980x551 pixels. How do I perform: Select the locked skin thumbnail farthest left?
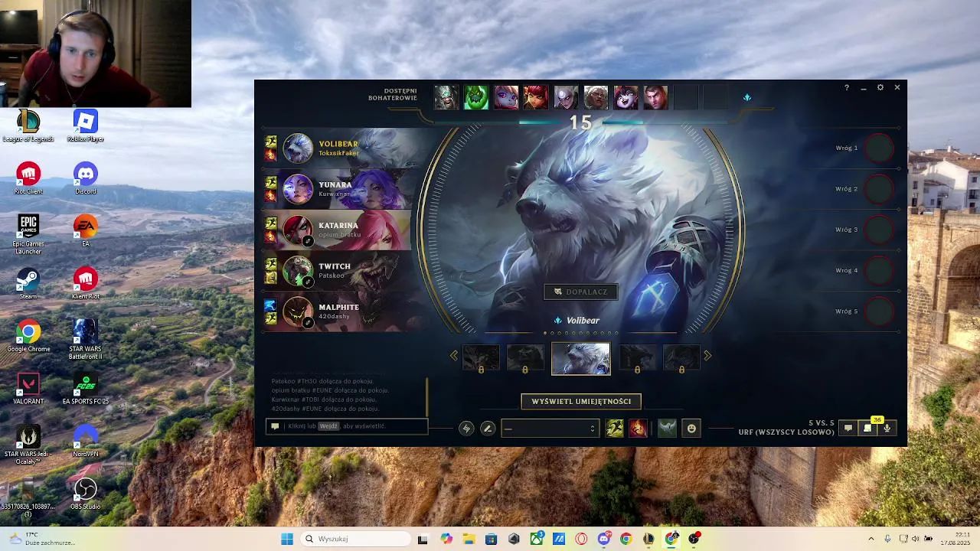click(x=481, y=359)
